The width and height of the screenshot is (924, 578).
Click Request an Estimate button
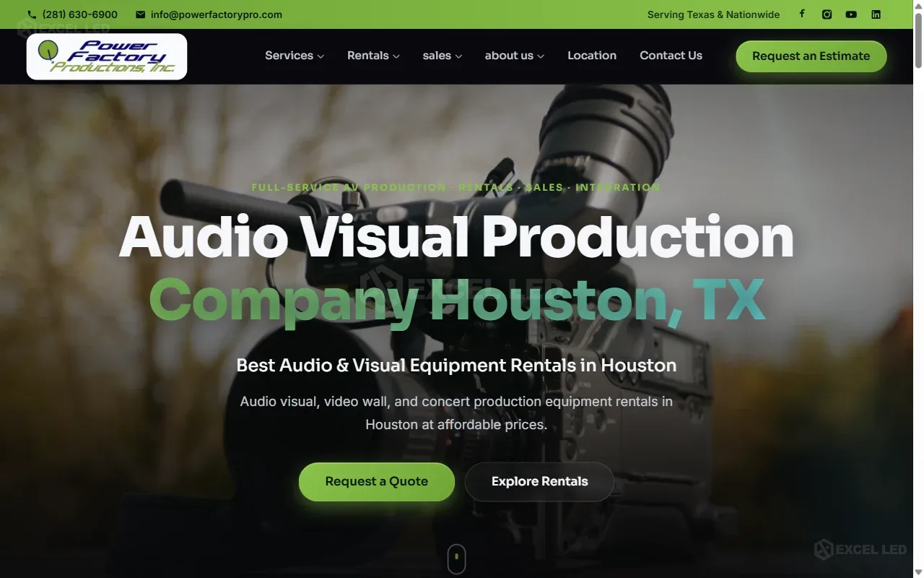811,56
